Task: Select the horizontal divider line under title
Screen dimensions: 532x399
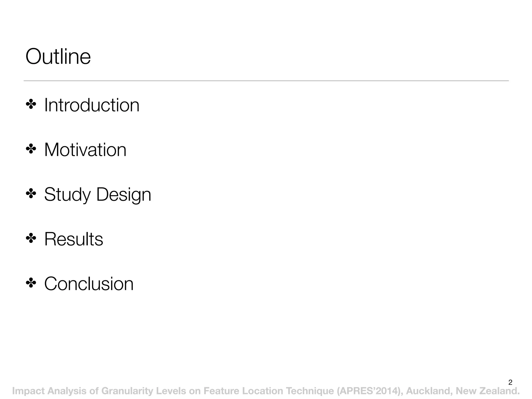Action: [x=266, y=81]
